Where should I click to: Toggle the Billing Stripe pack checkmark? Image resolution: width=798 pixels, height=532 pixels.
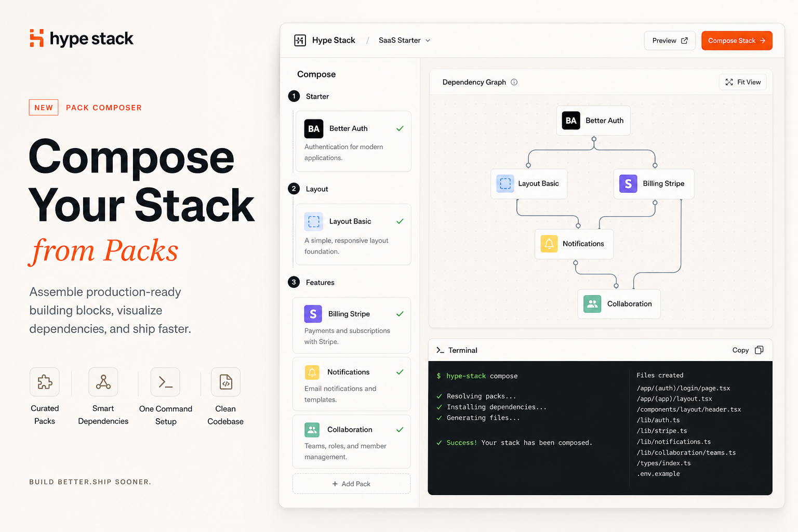pyautogui.click(x=400, y=314)
